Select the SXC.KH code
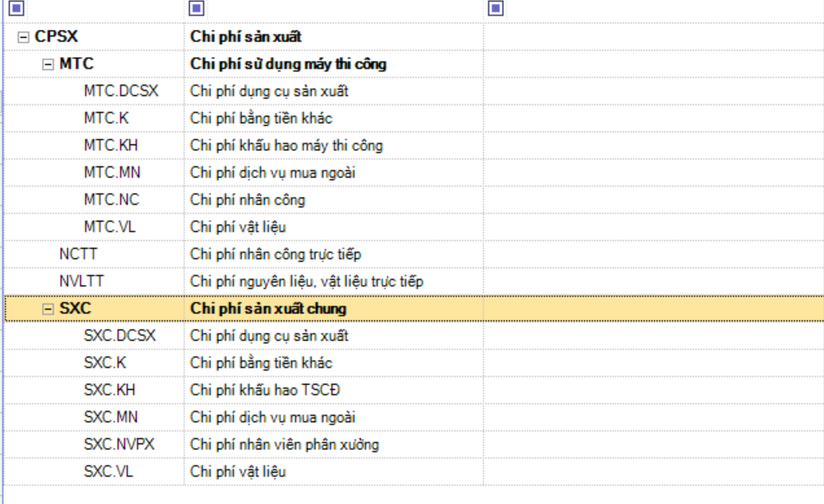824x504 pixels. [x=110, y=390]
